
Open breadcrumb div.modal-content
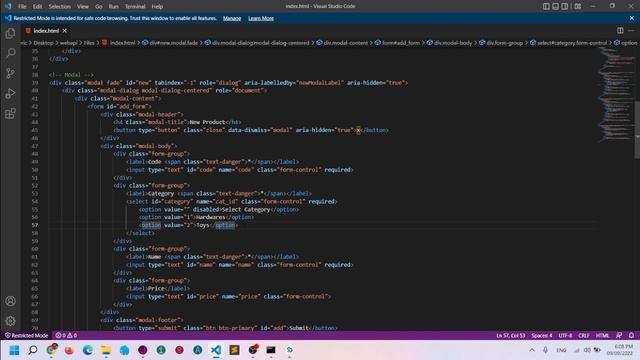[x=342, y=43]
